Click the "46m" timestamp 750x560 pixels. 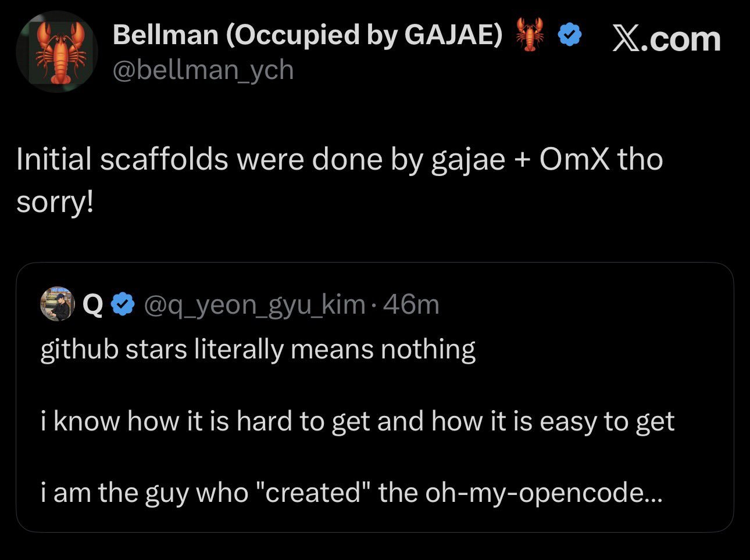coord(412,304)
